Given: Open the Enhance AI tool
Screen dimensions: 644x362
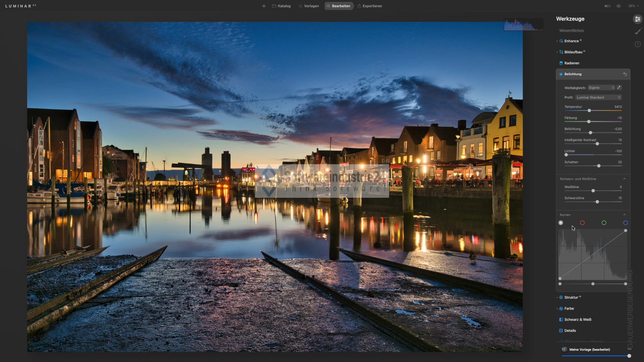Looking at the screenshot, I should pyautogui.click(x=572, y=41).
